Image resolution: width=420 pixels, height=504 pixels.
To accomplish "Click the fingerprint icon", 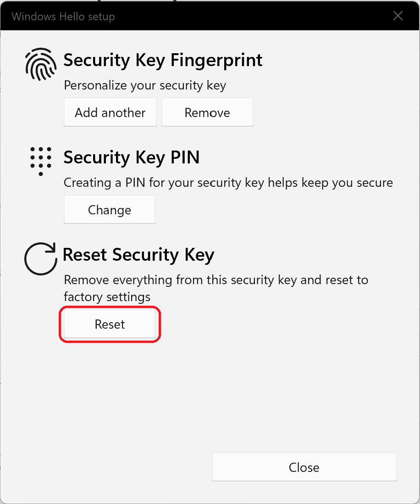I will 41,64.
